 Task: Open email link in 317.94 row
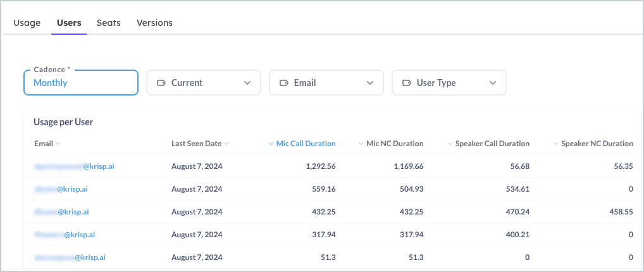point(65,235)
